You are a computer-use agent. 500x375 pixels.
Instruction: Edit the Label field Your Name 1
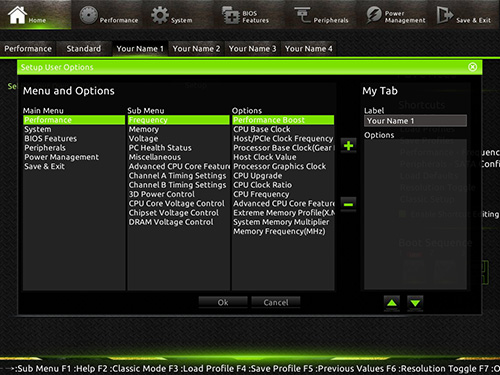415,121
